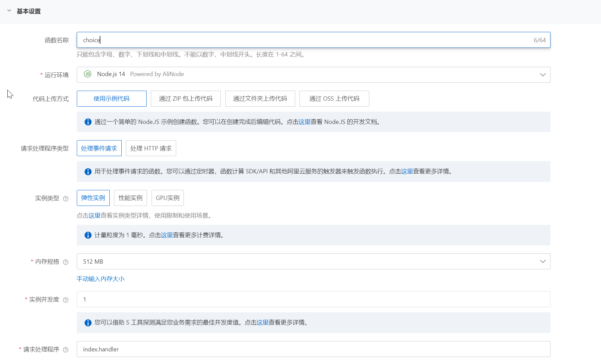The image size is (601, 364).
Task: Click info icon in Node.JS 示例 notice
Action: coord(88,122)
